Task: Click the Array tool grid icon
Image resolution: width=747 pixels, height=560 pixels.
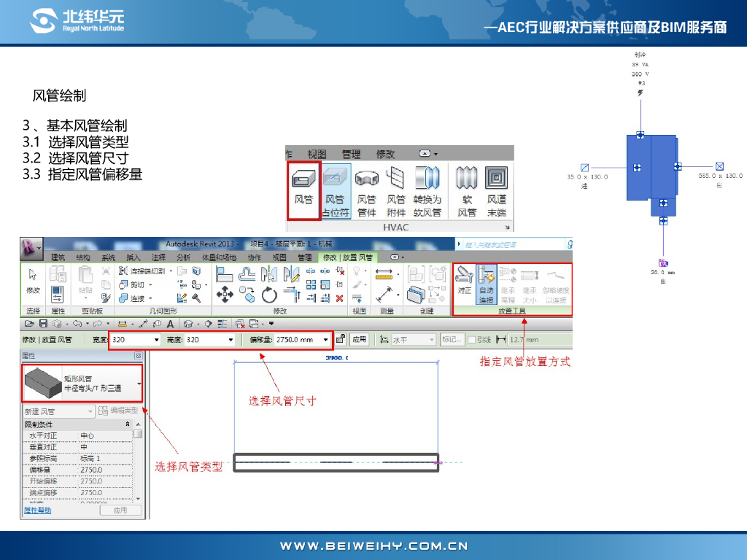Action: tap(311, 285)
